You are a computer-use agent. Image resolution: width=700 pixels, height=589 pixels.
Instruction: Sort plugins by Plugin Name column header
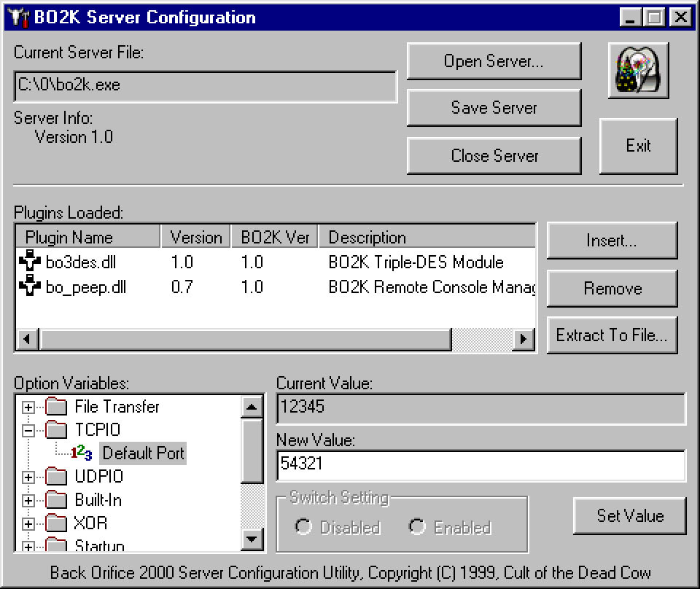tap(87, 237)
